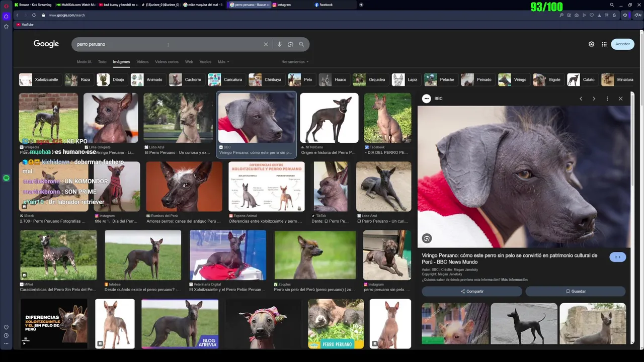Filter by Raza chip
The width and height of the screenshot is (644, 362).
(x=78, y=79)
